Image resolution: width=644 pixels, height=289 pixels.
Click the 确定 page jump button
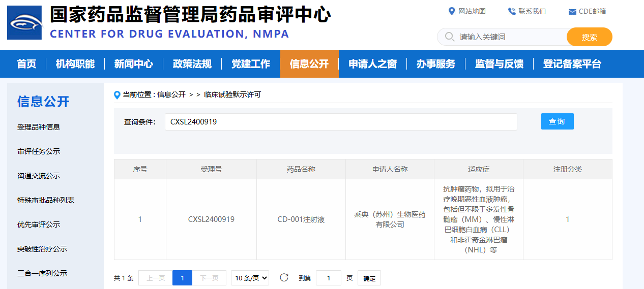tap(369, 278)
